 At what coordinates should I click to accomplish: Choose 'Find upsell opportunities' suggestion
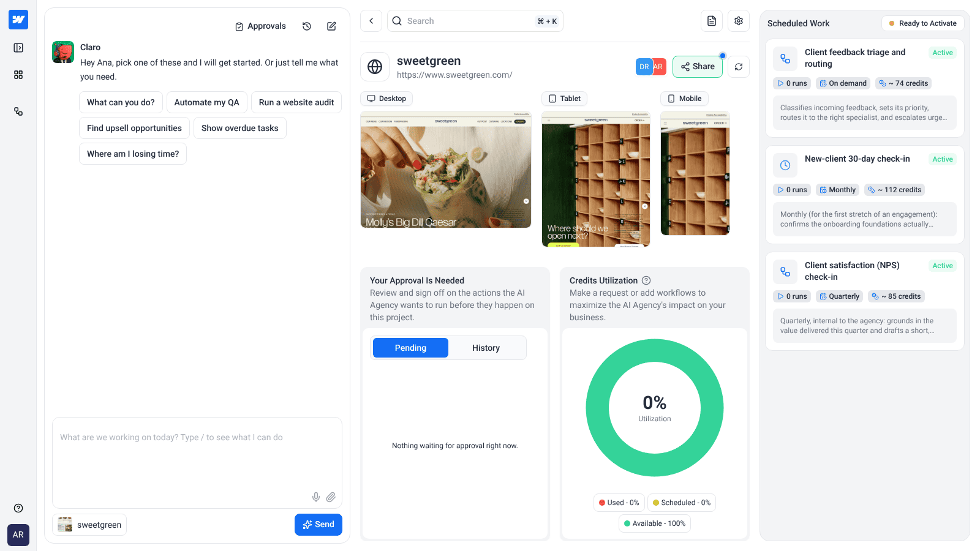click(134, 128)
